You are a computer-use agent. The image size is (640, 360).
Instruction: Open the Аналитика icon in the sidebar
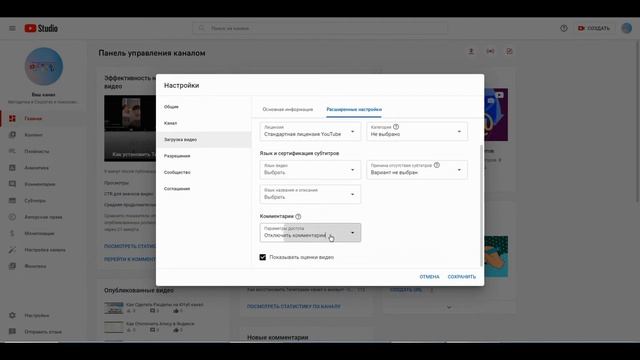pos(12,168)
